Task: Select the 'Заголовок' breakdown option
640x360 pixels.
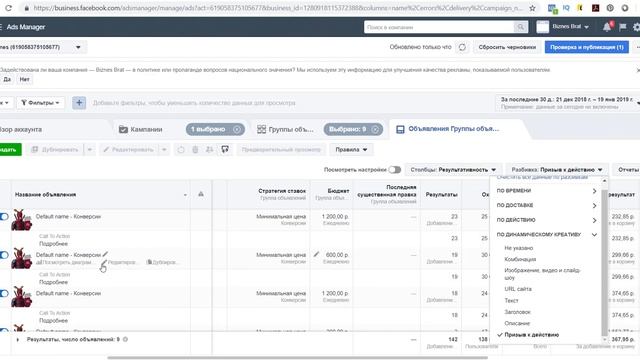Action: 518,312
